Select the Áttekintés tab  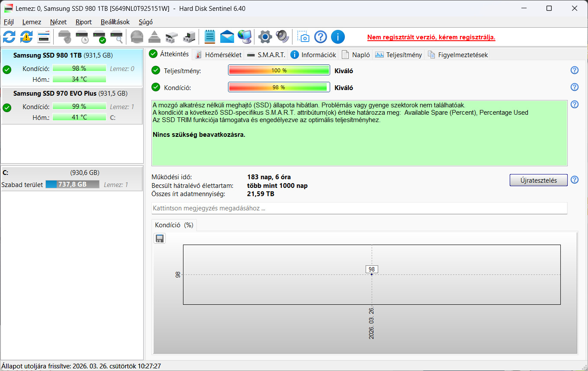click(169, 54)
